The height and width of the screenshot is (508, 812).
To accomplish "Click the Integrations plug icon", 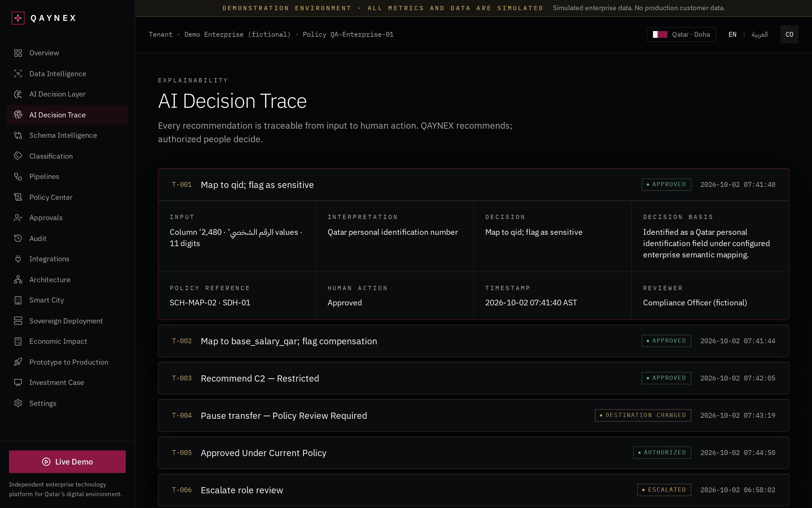I will (18, 259).
